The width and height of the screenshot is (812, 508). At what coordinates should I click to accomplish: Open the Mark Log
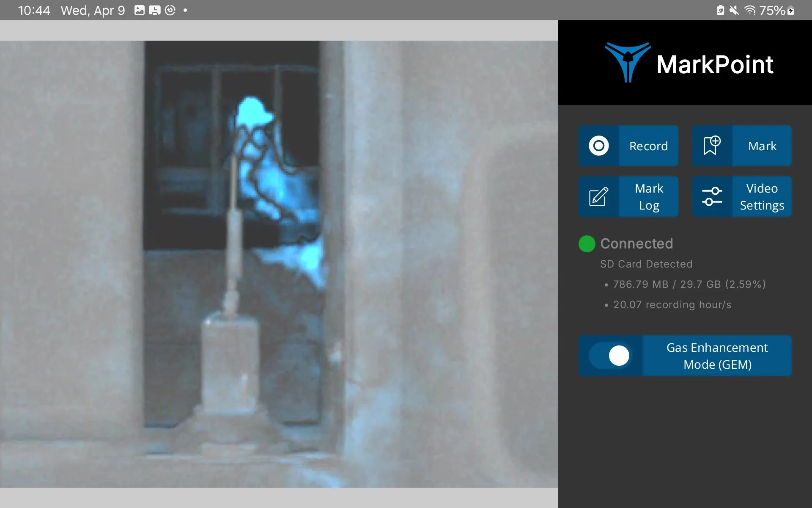tap(649, 197)
